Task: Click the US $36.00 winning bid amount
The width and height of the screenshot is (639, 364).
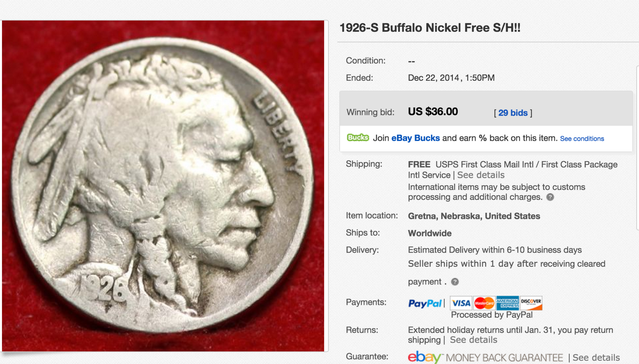Action: coord(433,112)
